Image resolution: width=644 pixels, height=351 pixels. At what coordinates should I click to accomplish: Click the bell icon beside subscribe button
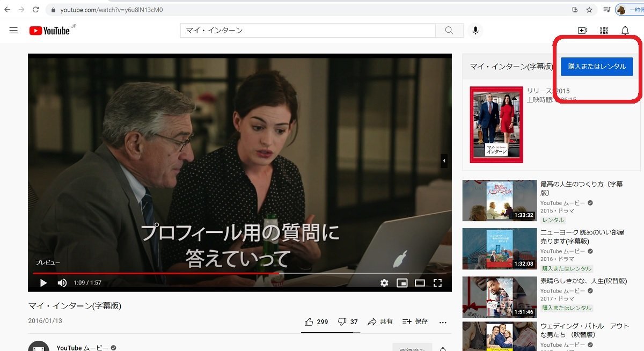tap(443, 348)
